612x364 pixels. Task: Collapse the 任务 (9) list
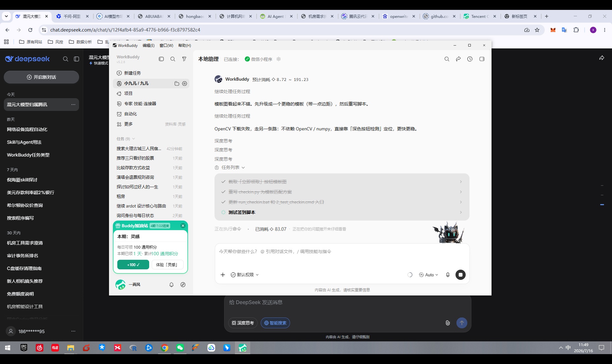(x=126, y=139)
